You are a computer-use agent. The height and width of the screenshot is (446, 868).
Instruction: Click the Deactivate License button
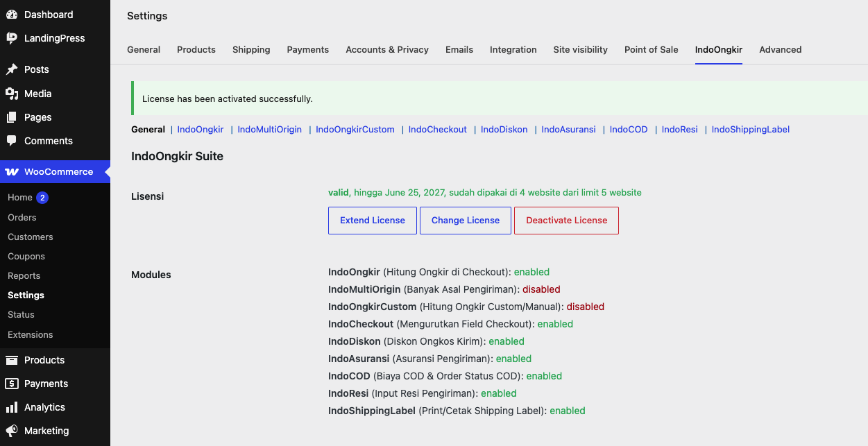pos(567,221)
